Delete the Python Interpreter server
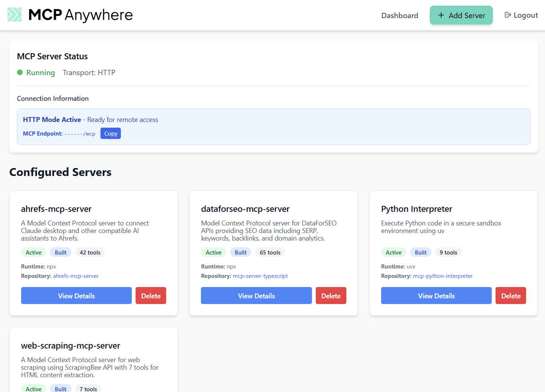This screenshot has width=545, height=392. point(511,296)
